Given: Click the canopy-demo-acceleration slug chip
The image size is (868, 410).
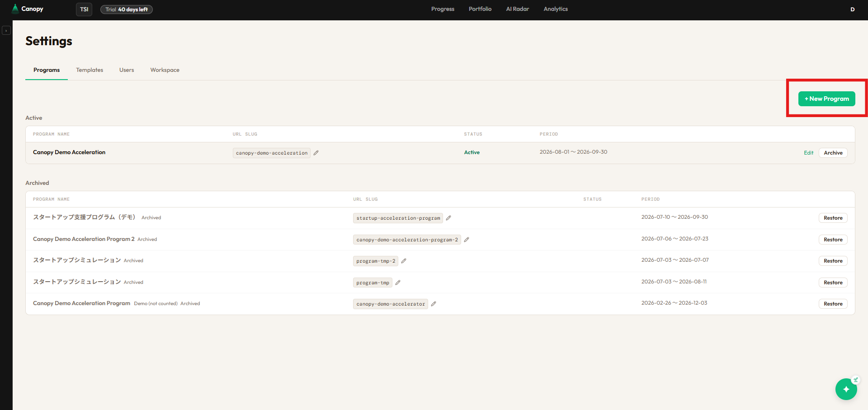Looking at the screenshot, I should point(272,153).
